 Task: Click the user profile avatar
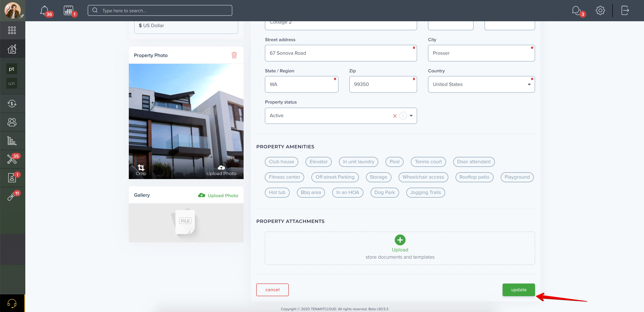click(12, 10)
